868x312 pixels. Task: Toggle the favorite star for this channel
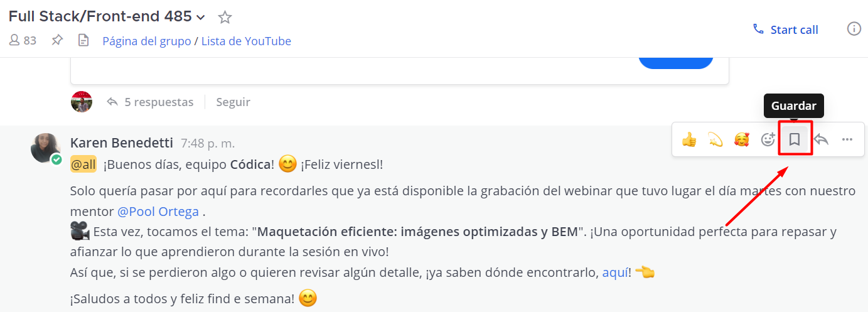pos(225,17)
